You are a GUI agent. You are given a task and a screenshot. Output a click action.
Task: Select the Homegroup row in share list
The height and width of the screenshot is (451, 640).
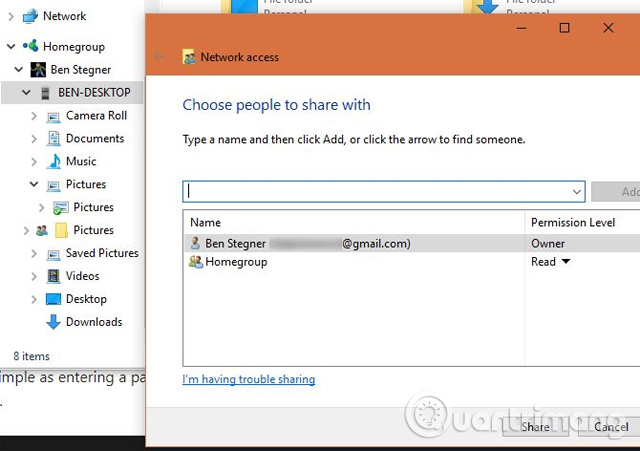[412, 262]
